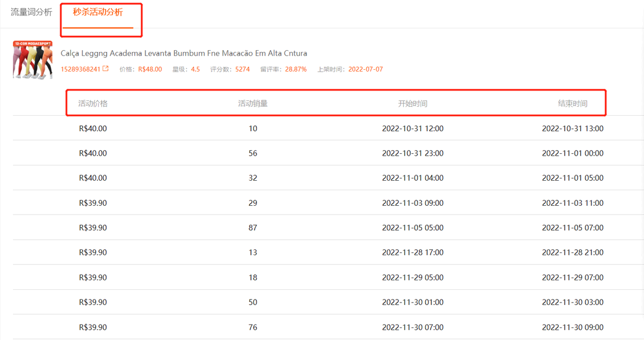Viewport: 644px width, 340px height.
Task: Click the 4.5 star rating value
Action: tap(196, 69)
